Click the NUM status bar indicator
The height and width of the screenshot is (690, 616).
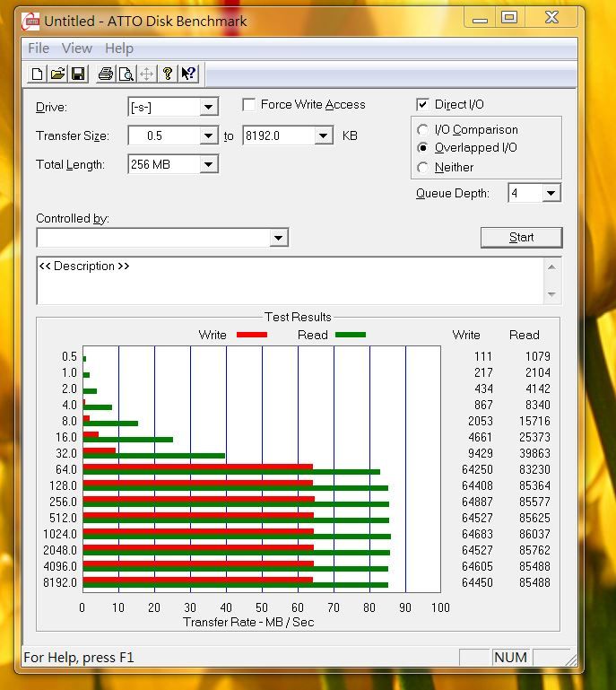click(x=510, y=658)
